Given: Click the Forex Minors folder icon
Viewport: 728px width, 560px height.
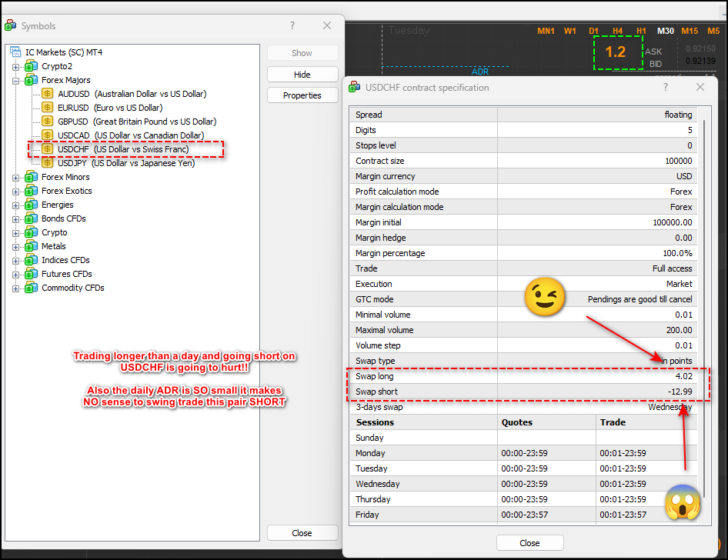Looking at the screenshot, I should 32,177.
